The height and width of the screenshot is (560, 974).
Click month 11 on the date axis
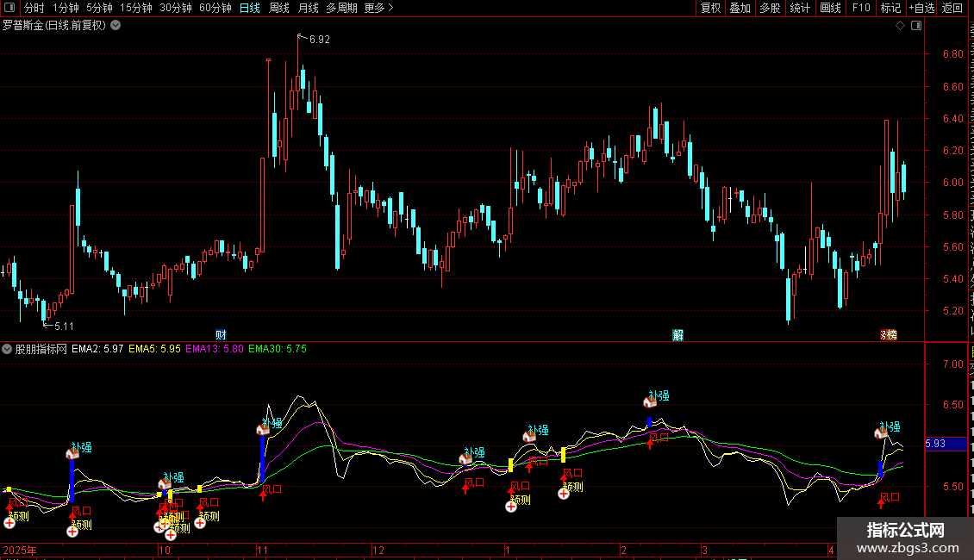pos(262,550)
